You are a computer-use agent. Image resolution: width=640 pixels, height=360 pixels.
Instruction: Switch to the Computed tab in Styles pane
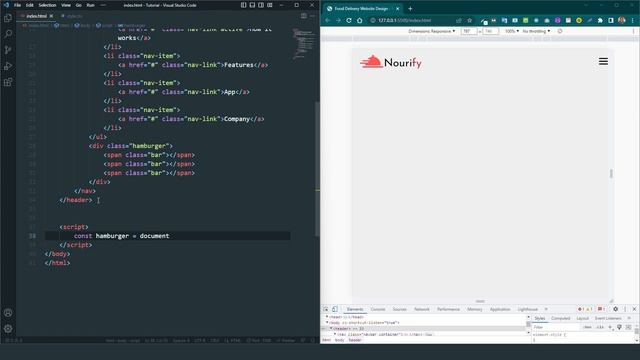561,318
